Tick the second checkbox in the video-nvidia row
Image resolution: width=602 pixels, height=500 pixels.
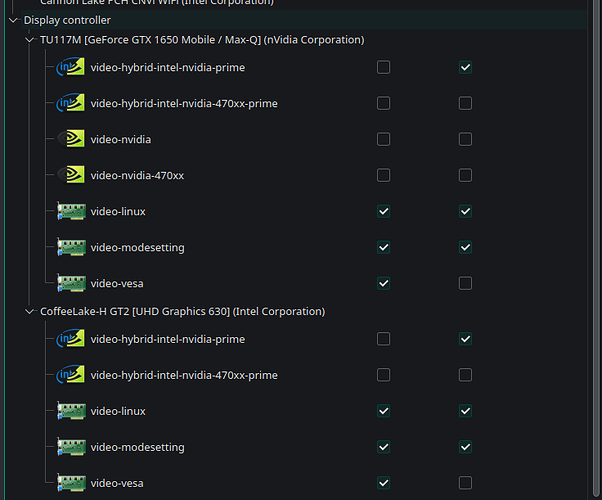[465, 139]
